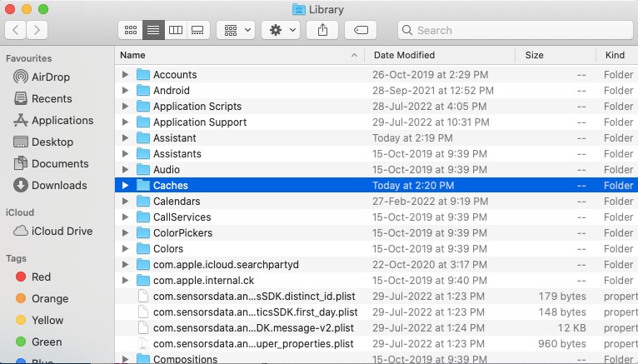The width and height of the screenshot is (638, 364).
Task: Go back with the back arrow button
Action: point(16,30)
